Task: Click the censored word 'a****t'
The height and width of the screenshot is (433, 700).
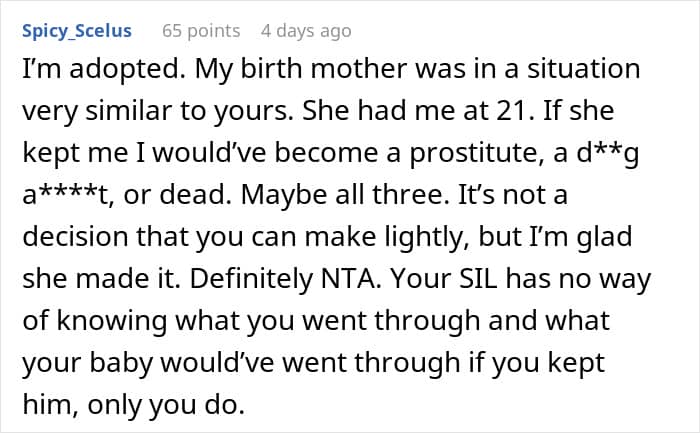Action: (x=66, y=195)
